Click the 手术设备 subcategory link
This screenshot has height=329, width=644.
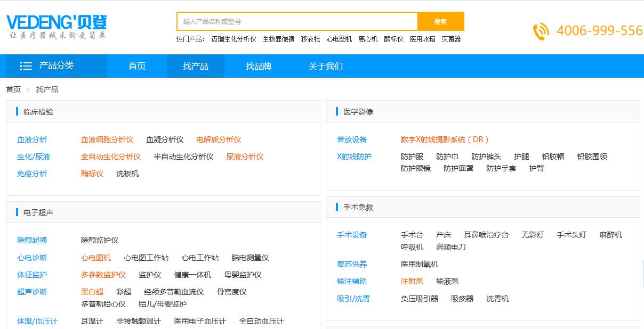pyautogui.click(x=352, y=235)
